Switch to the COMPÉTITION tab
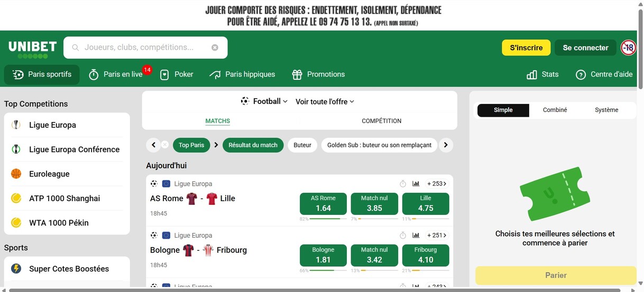The image size is (644, 292). (381, 121)
